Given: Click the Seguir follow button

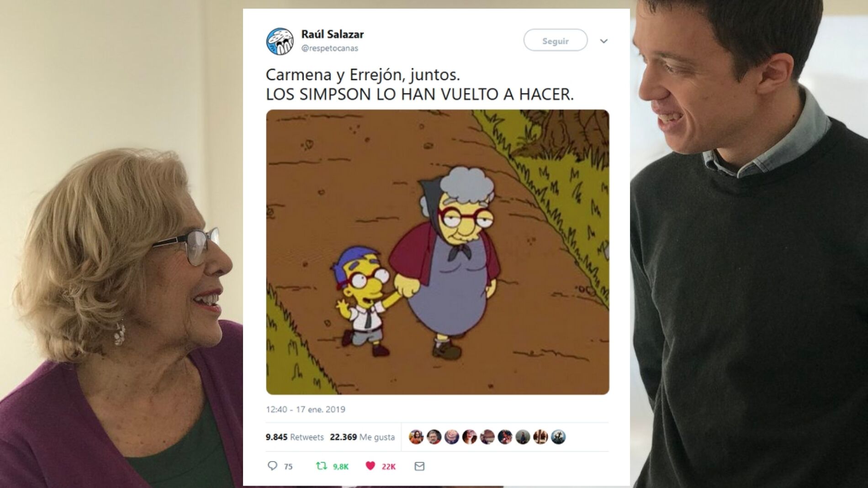Looking at the screenshot, I should pyautogui.click(x=556, y=40).
